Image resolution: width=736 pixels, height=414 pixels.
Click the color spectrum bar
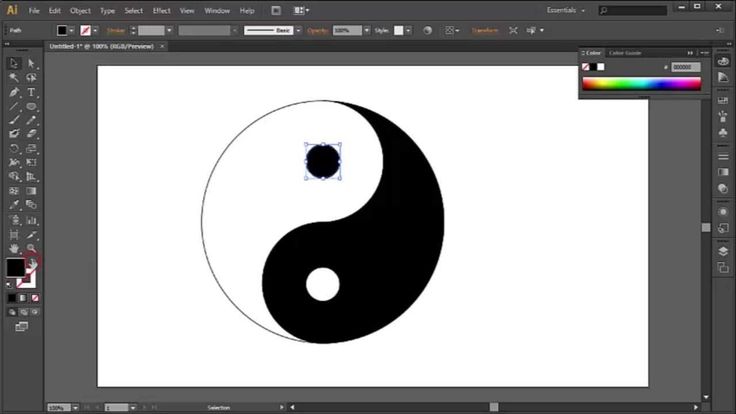(641, 84)
